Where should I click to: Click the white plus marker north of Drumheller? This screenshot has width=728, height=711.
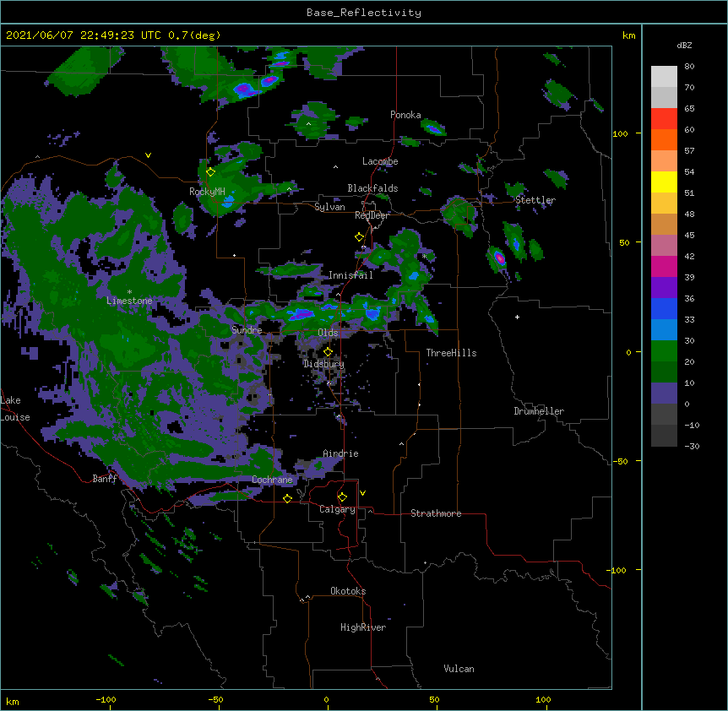tap(517, 317)
